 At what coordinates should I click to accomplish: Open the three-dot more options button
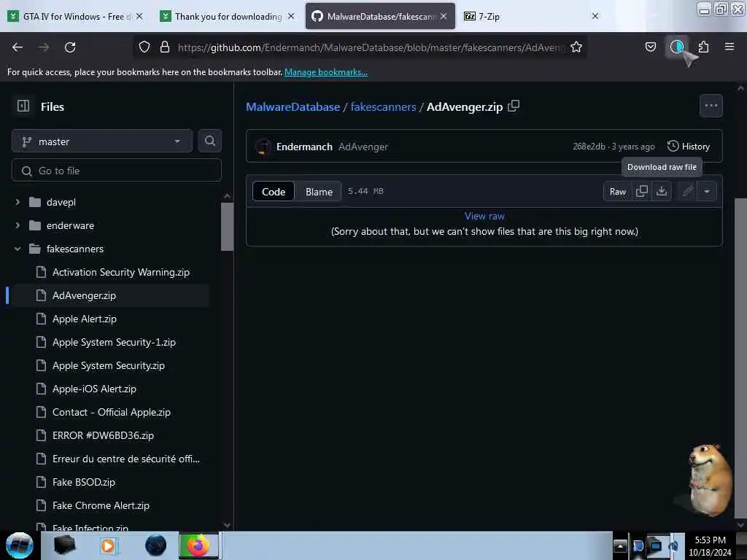coord(711,106)
